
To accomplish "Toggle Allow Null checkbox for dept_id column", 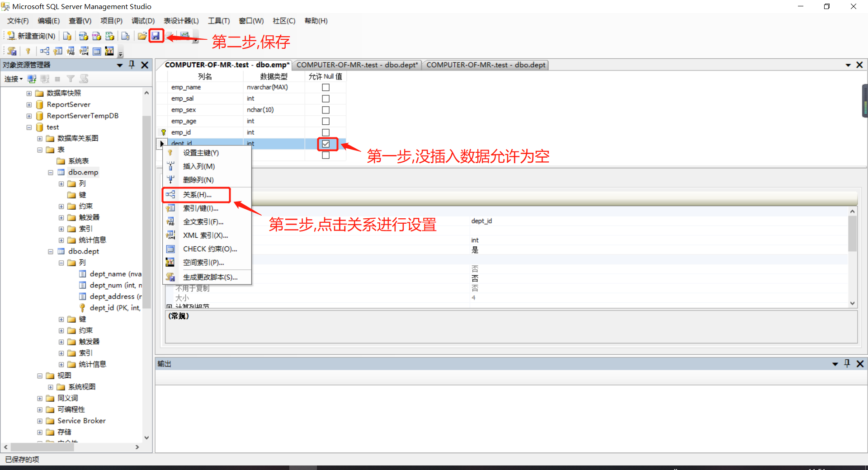I will coord(326,144).
